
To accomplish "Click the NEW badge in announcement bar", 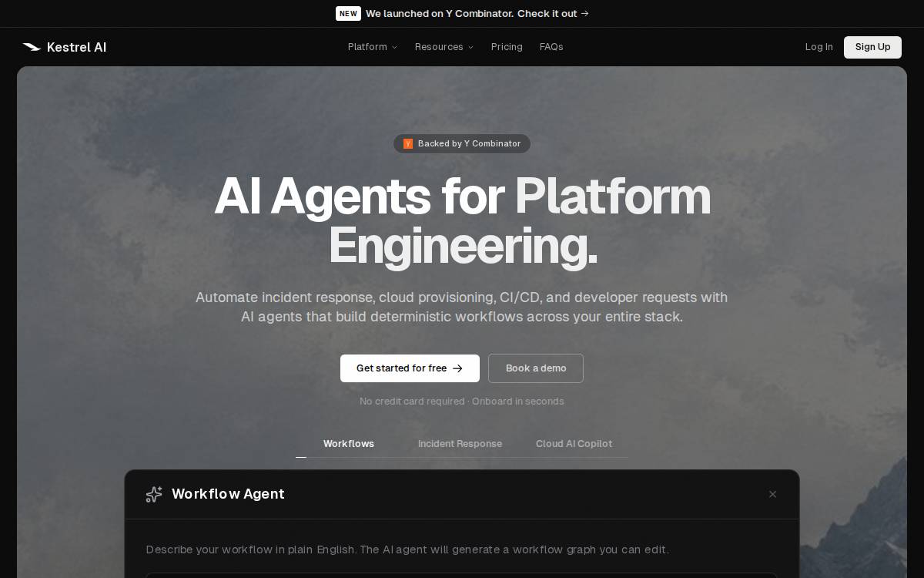I will pos(348,13).
